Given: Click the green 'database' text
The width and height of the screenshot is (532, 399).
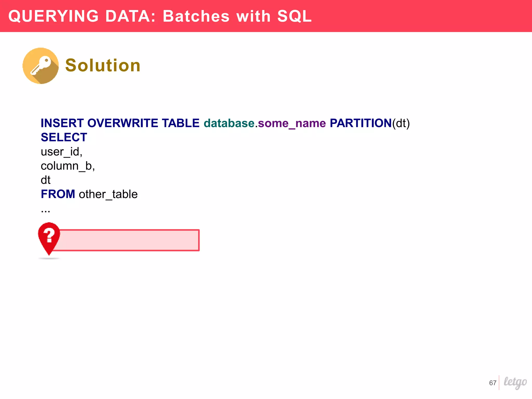Looking at the screenshot, I should 229,123.
